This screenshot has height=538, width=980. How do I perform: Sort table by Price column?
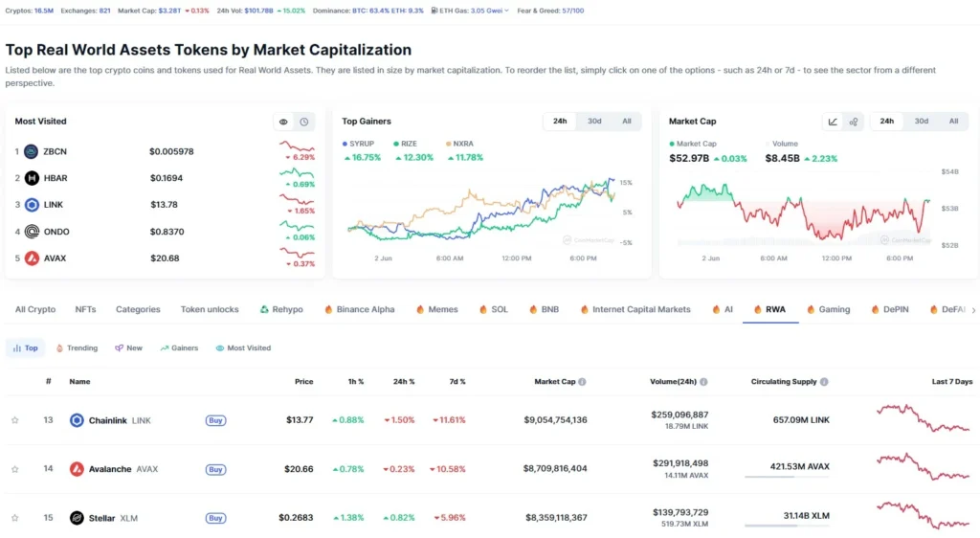tap(303, 382)
